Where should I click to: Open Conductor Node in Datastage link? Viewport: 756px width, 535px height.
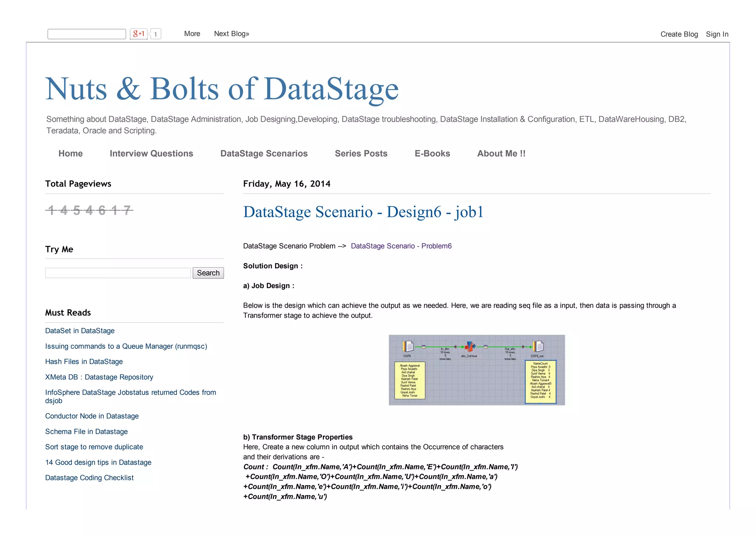(x=92, y=416)
